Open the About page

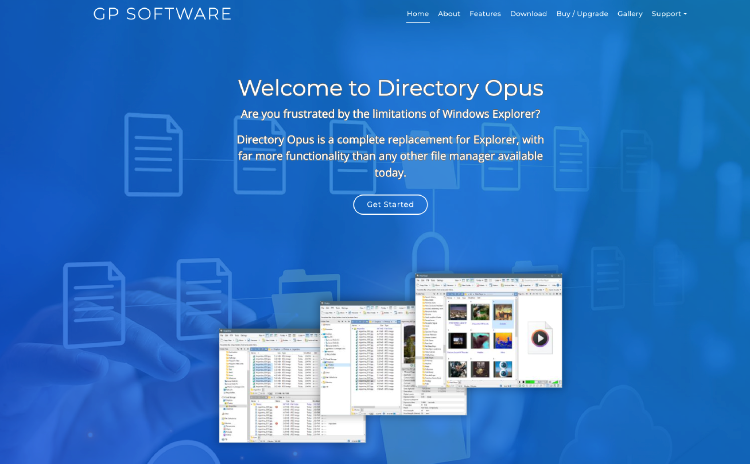pos(449,14)
